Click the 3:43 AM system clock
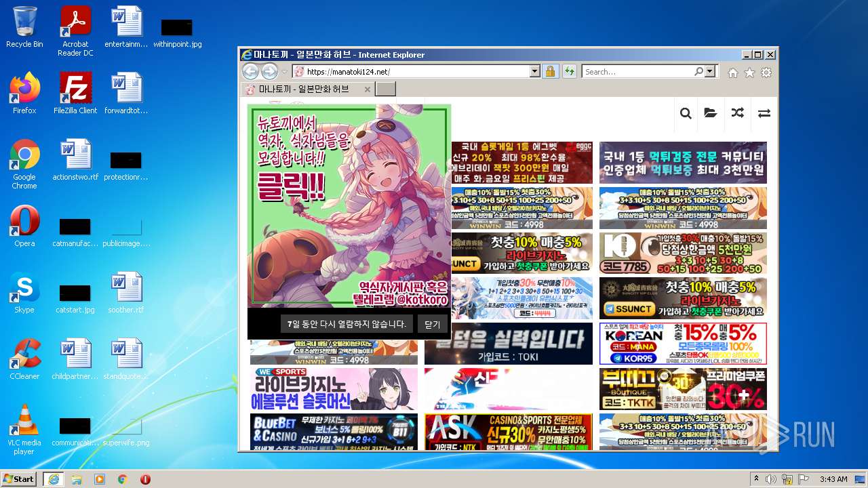 [833, 479]
